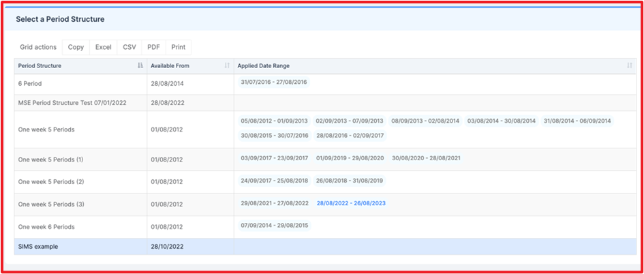The image size is (644, 274).
Task: Click date range 02/09/2013 - 07/09/2013
Action: click(x=350, y=121)
